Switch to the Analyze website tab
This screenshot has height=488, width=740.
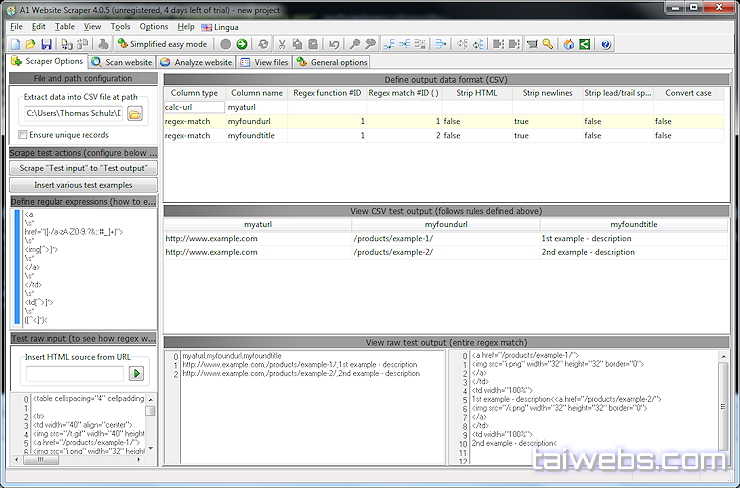[x=195, y=62]
